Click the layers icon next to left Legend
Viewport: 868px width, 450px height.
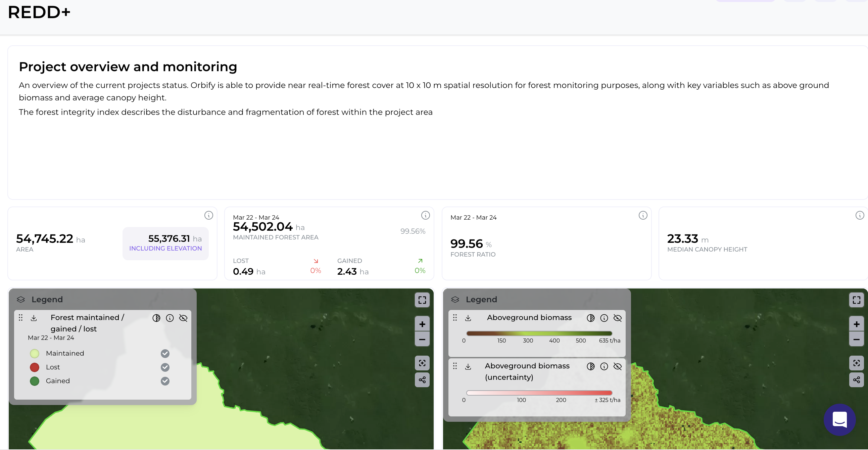[21, 299]
